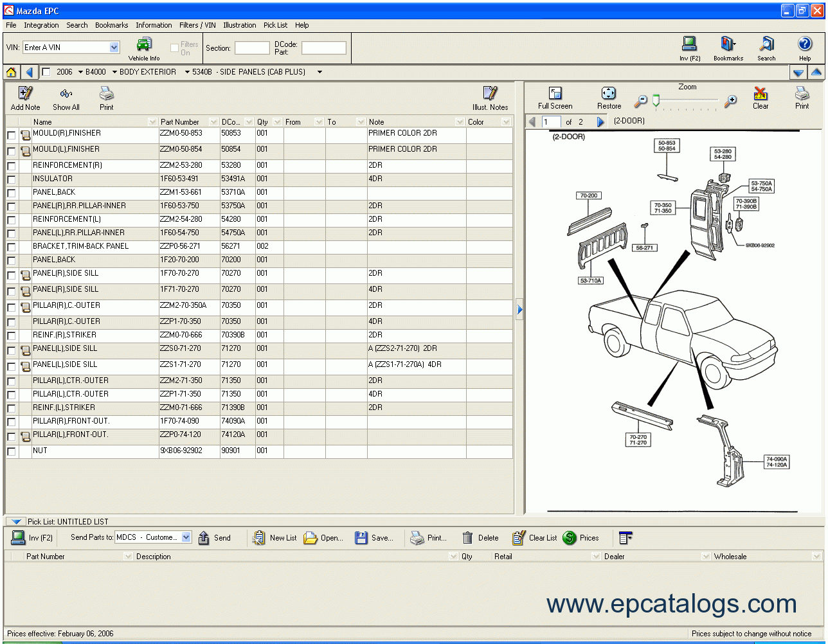Check the PILLAR(R),FRONT-OUT. row checkbox
This screenshot has width=828, height=644.
tap(12, 422)
